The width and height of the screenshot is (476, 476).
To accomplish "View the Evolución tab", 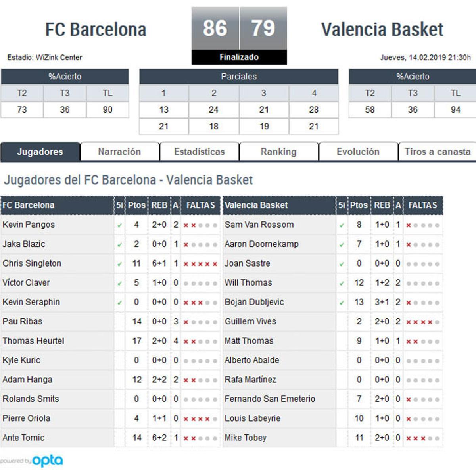I will 357,152.
